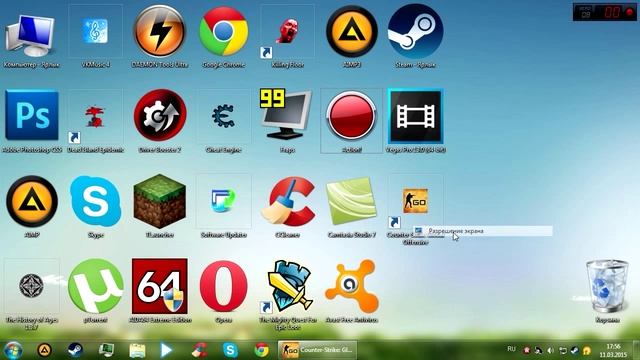
Task: Click the AIMP icon pinned on the taskbar
Action: (x=44, y=350)
